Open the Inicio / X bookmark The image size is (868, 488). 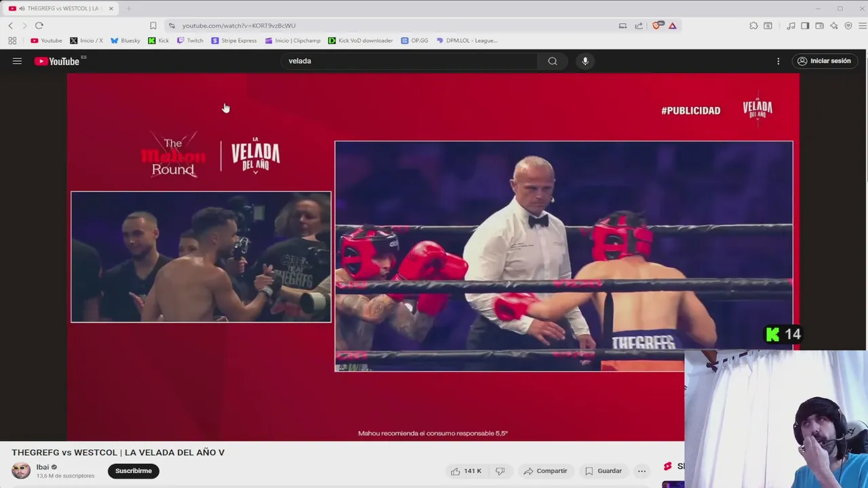pyautogui.click(x=87, y=41)
